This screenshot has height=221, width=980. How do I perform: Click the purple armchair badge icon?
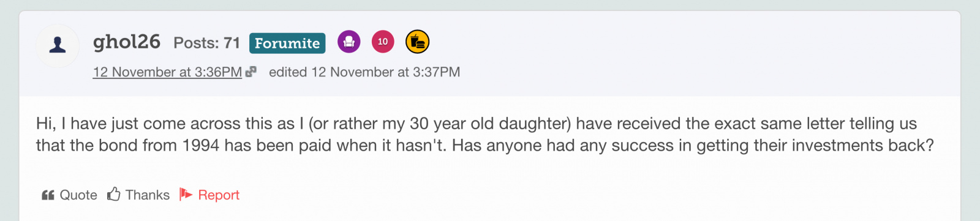[349, 42]
